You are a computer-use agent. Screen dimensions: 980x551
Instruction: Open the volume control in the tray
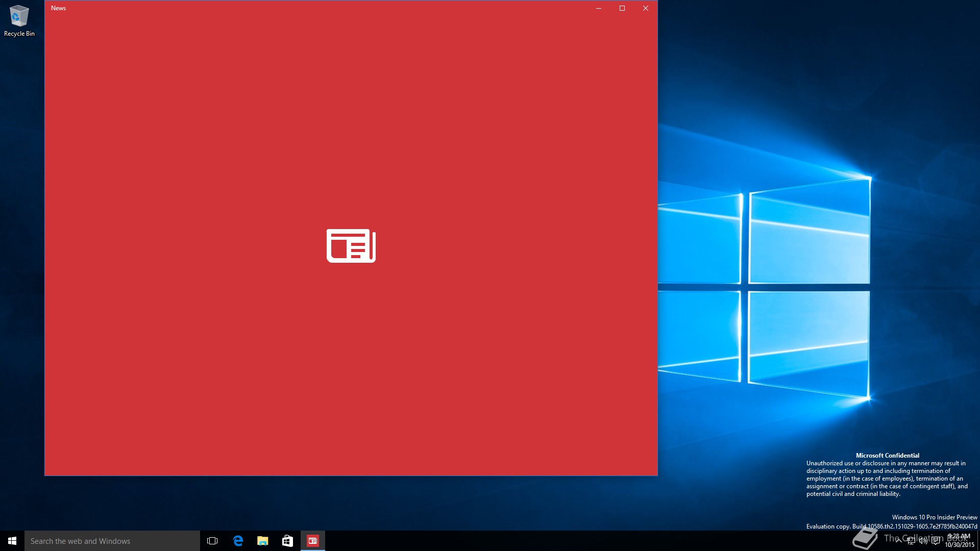pyautogui.click(x=923, y=541)
